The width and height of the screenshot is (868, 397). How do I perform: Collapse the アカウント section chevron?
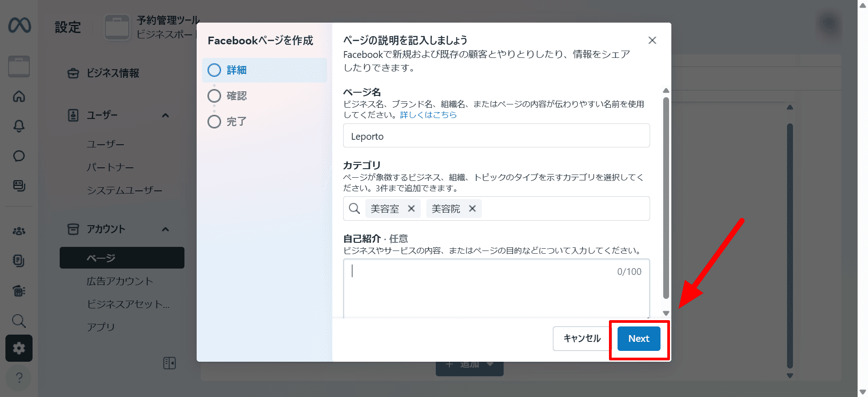pos(165,229)
